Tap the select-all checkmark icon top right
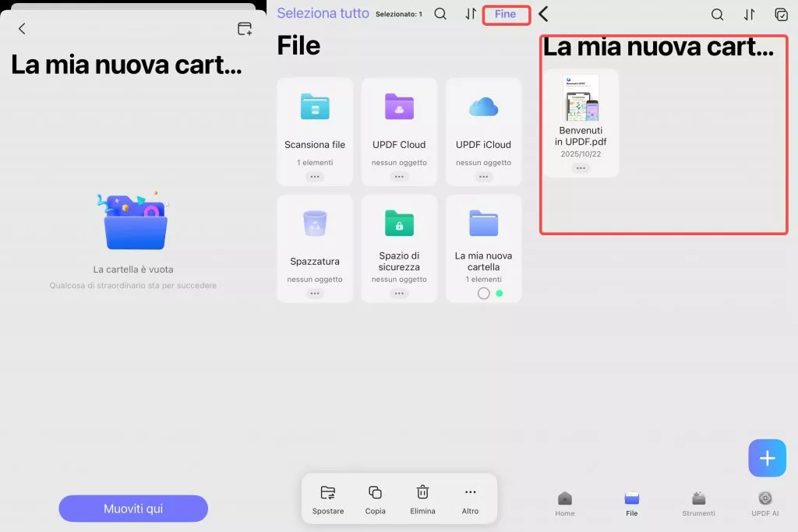The image size is (798, 532). (x=781, y=14)
